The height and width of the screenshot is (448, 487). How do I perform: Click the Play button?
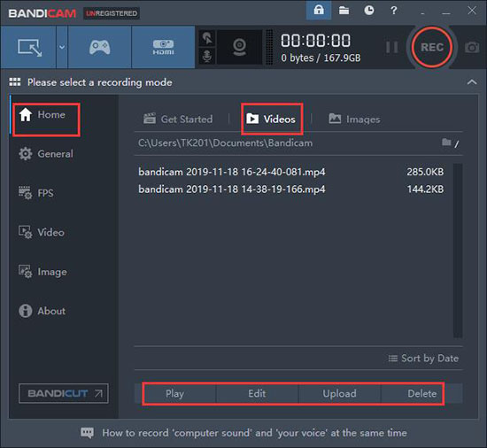click(x=174, y=394)
